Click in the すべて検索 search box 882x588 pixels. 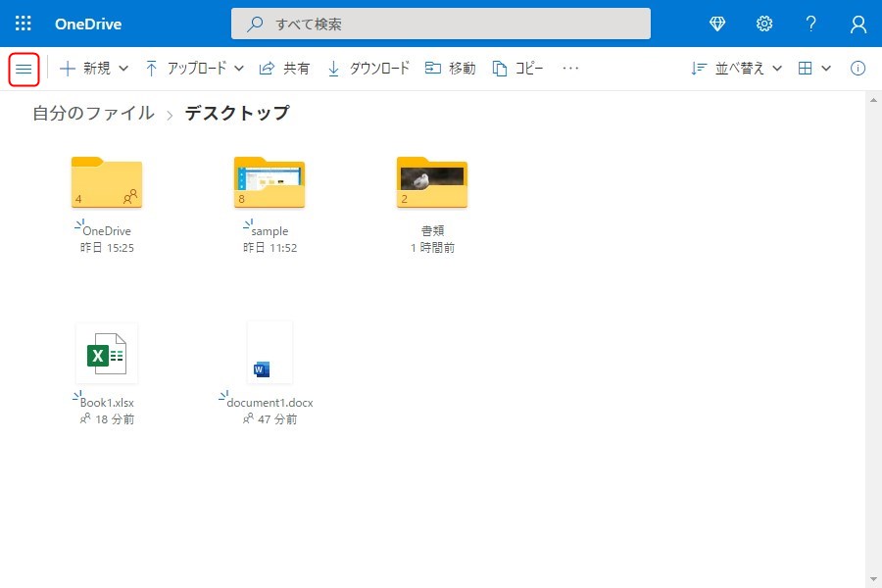click(x=441, y=24)
